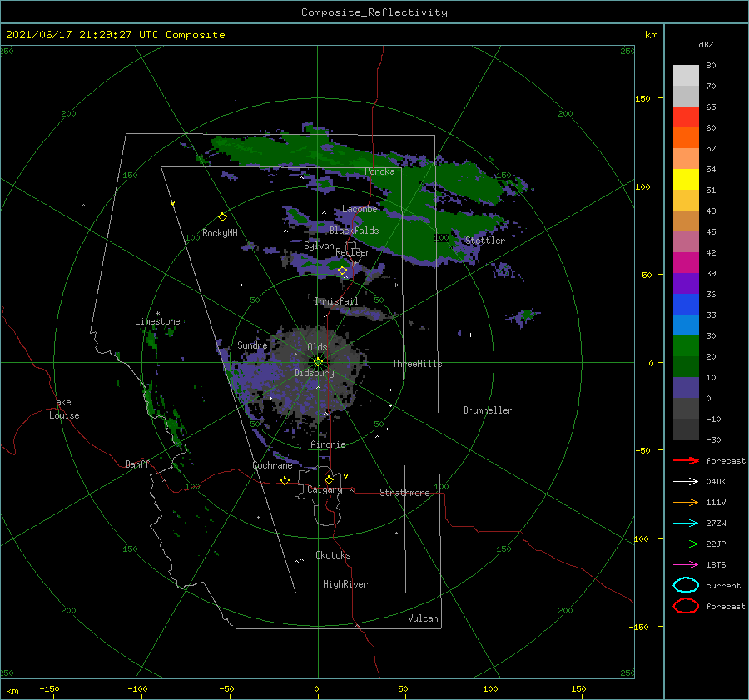Click the RockyMH label
Screen dimensions: 749x700
coord(220,233)
